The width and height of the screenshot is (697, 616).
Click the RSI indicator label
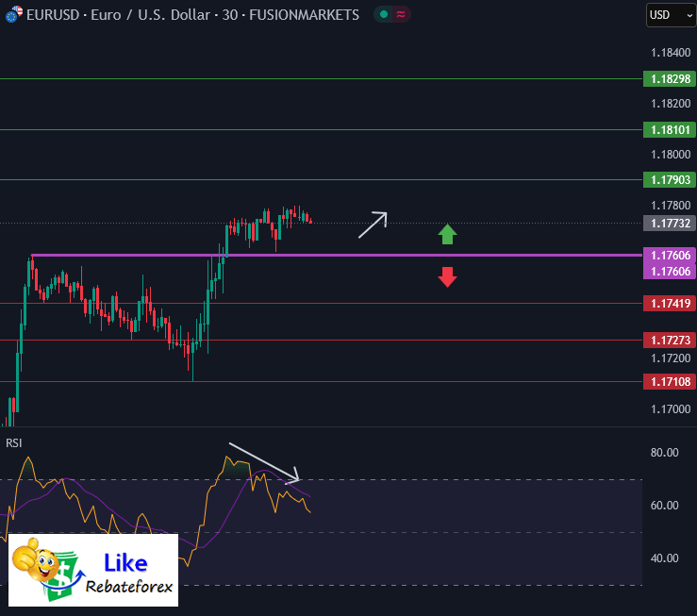pos(14,443)
